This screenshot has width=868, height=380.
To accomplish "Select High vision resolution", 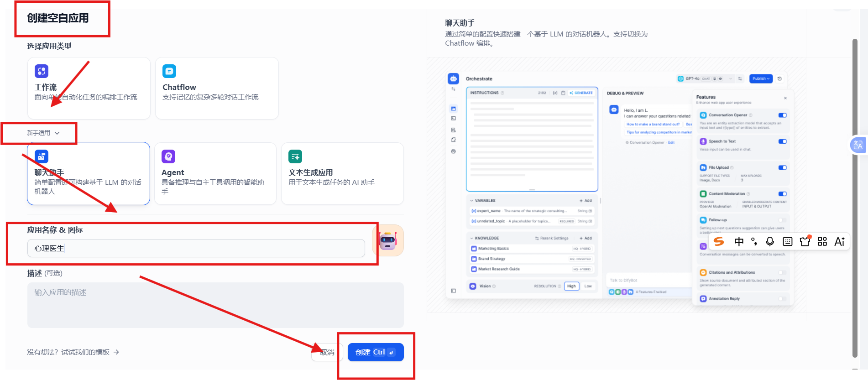I will point(571,286).
